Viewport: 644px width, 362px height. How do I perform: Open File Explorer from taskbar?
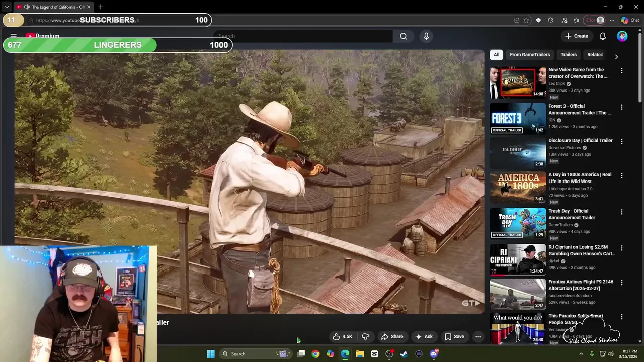pyautogui.click(x=360, y=354)
